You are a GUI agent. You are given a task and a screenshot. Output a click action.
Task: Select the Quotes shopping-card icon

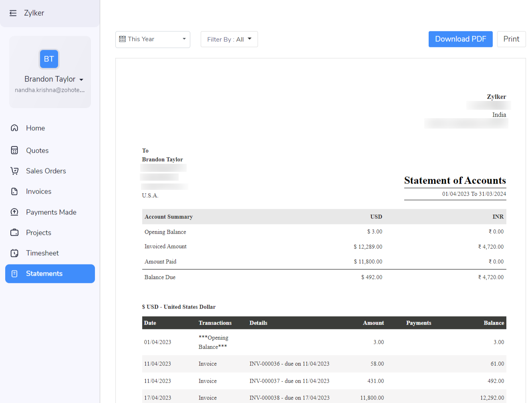[x=14, y=150]
